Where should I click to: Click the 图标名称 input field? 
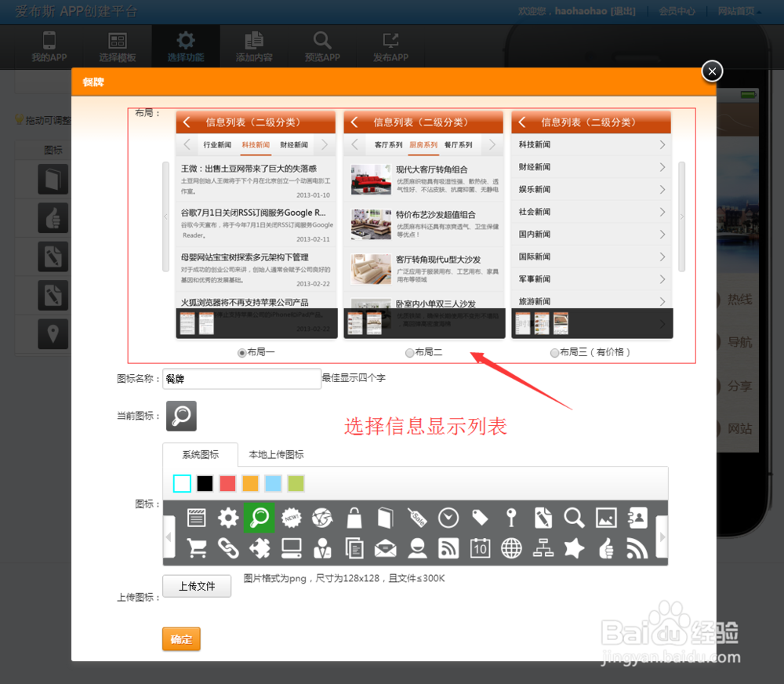241,379
